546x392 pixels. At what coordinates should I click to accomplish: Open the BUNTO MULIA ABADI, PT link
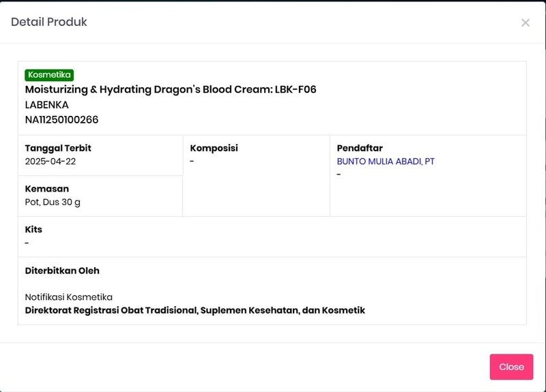point(386,162)
